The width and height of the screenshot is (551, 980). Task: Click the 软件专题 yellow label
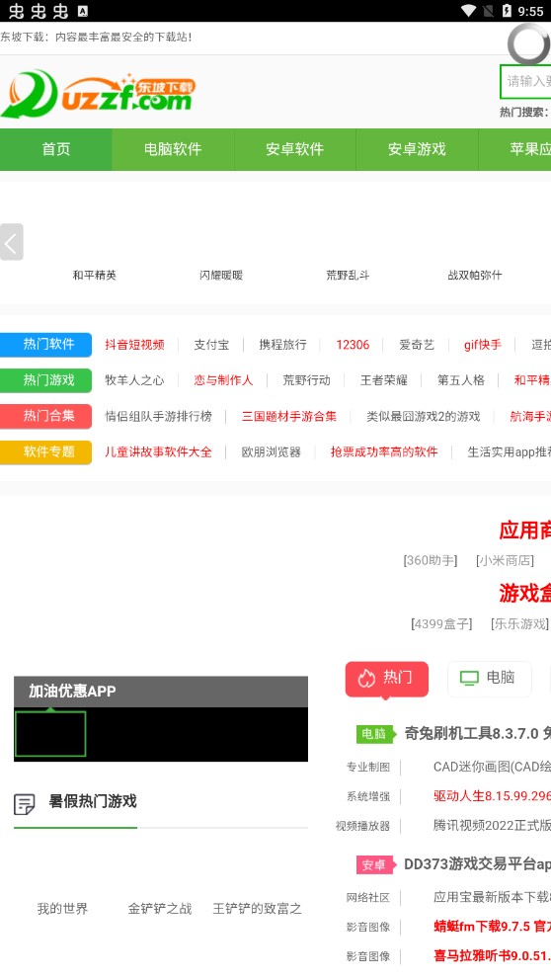pyautogui.click(x=45, y=451)
